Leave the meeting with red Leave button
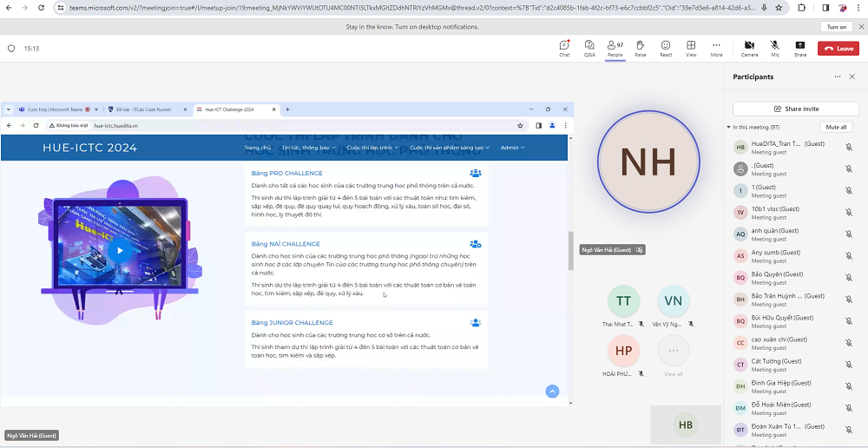 click(838, 49)
